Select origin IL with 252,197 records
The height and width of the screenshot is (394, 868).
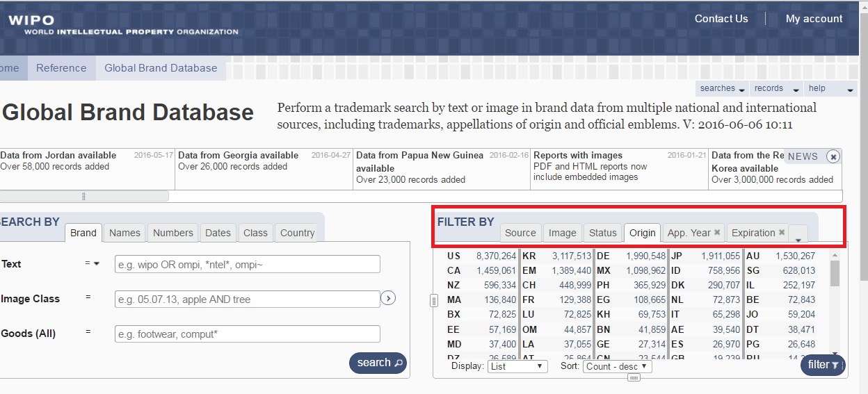[x=780, y=285]
